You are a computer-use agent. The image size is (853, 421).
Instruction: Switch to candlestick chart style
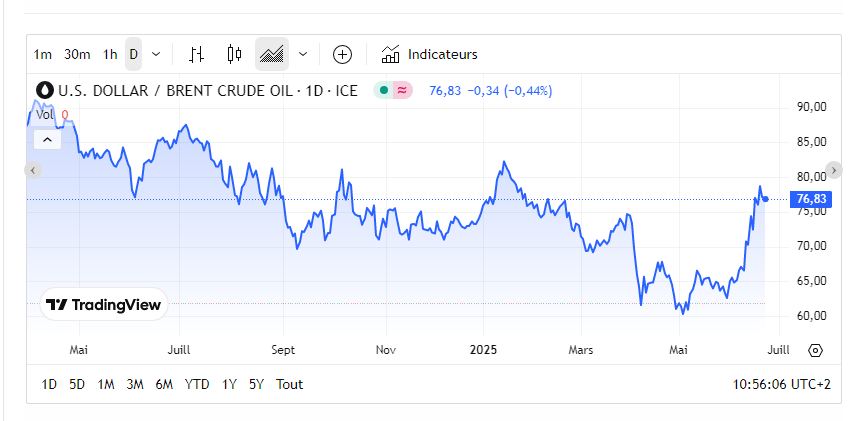click(x=235, y=54)
